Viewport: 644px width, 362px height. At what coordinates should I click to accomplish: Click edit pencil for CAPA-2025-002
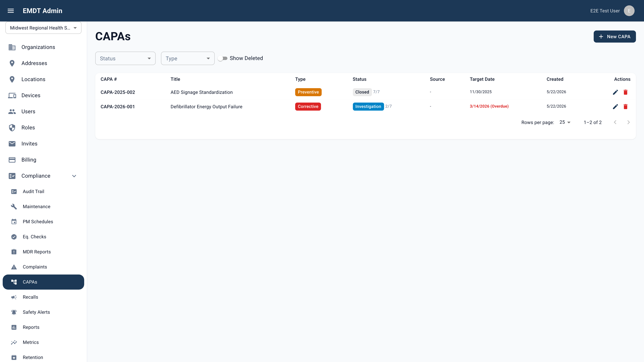pyautogui.click(x=615, y=92)
